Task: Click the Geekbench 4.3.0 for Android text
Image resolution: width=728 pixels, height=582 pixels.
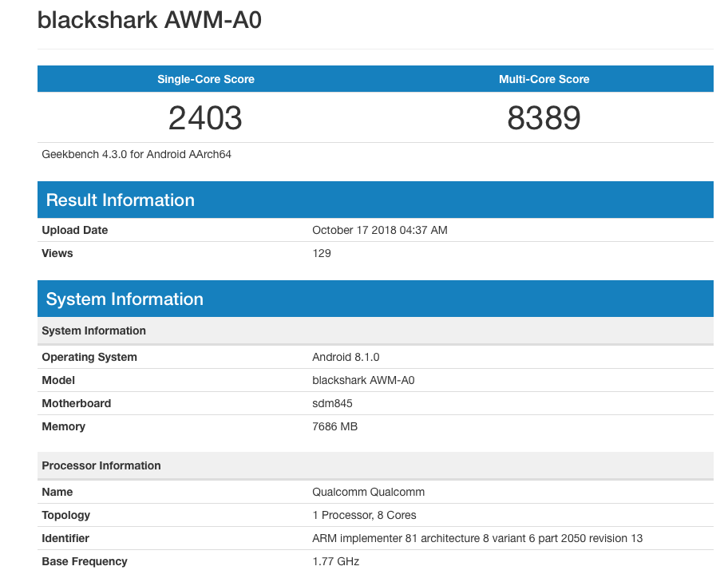Action: coord(136,154)
